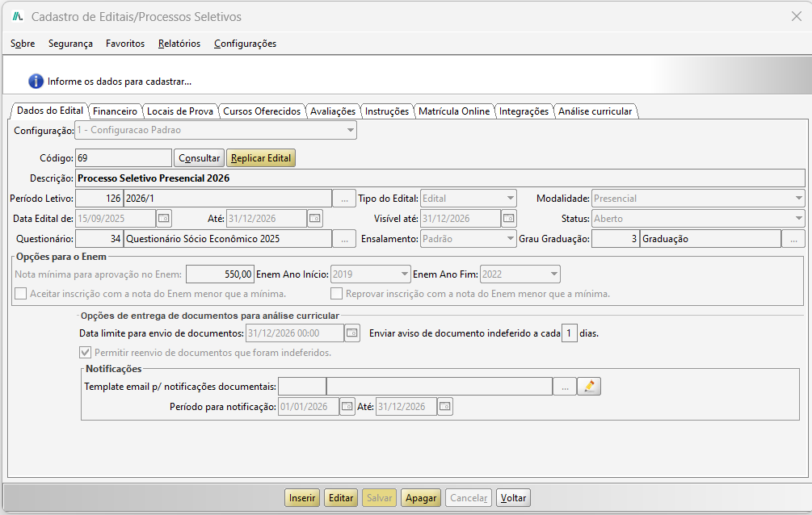Open calendar for notification period end date
The width and height of the screenshot is (812, 515).
[x=445, y=406]
